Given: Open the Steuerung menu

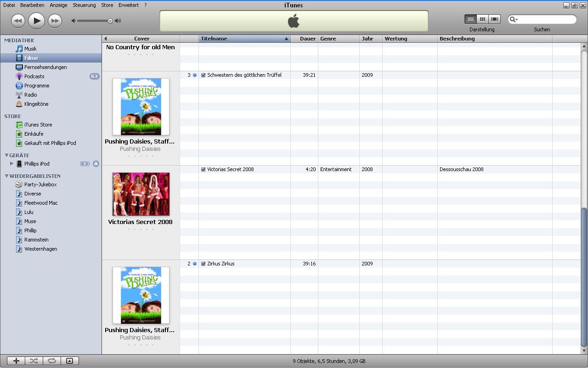Looking at the screenshot, I should [x=84, y=5].
